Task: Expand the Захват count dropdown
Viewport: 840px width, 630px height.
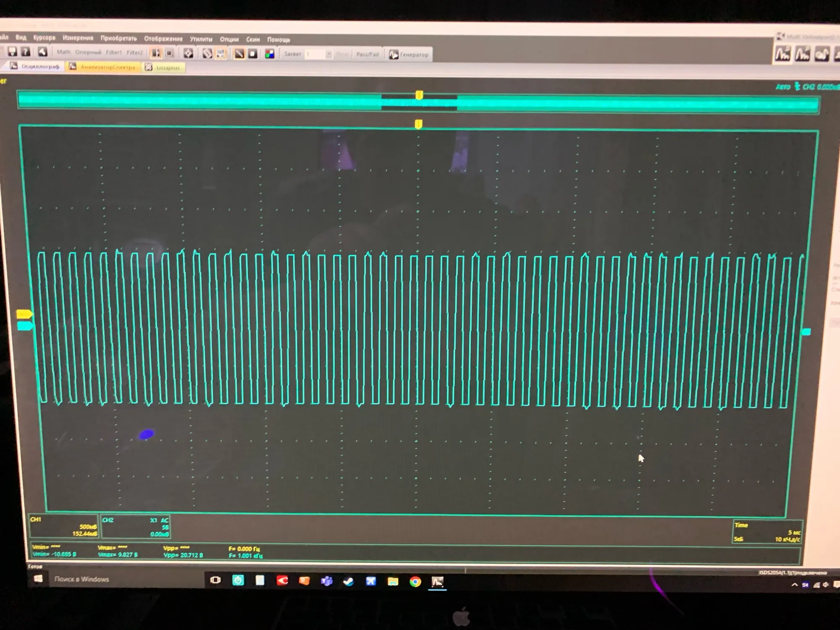Action: pyautogui.click(x=328, y=54)
